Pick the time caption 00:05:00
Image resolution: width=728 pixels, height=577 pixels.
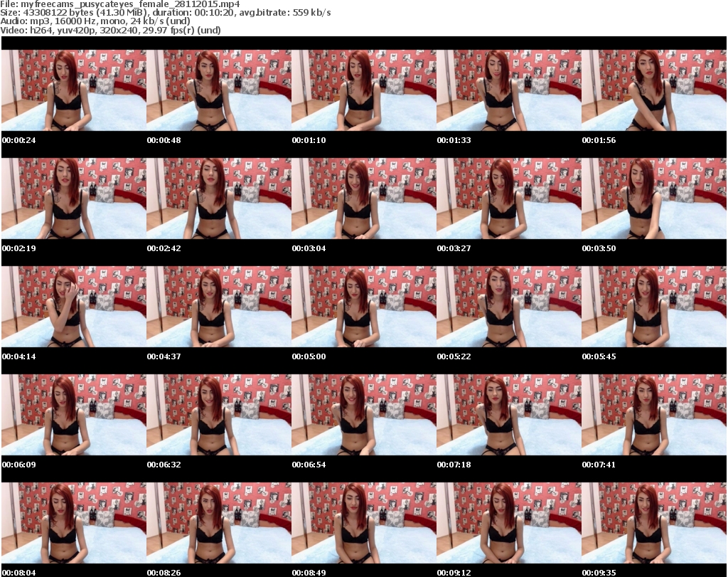(x=309, y=356)
